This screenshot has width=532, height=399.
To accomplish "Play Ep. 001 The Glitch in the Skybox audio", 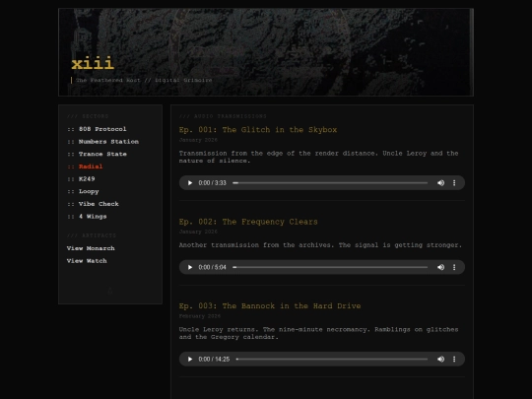I will click(190, 183).
